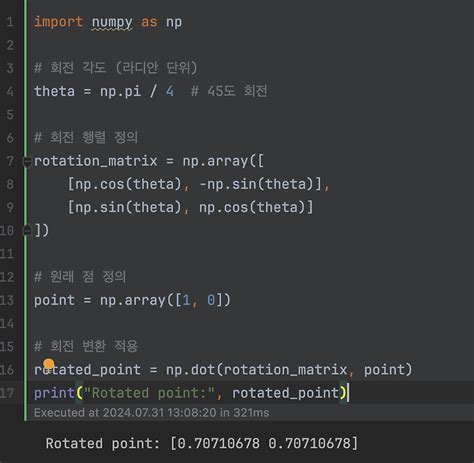Click line number 13 in the gutter

[x=7, y=300]
